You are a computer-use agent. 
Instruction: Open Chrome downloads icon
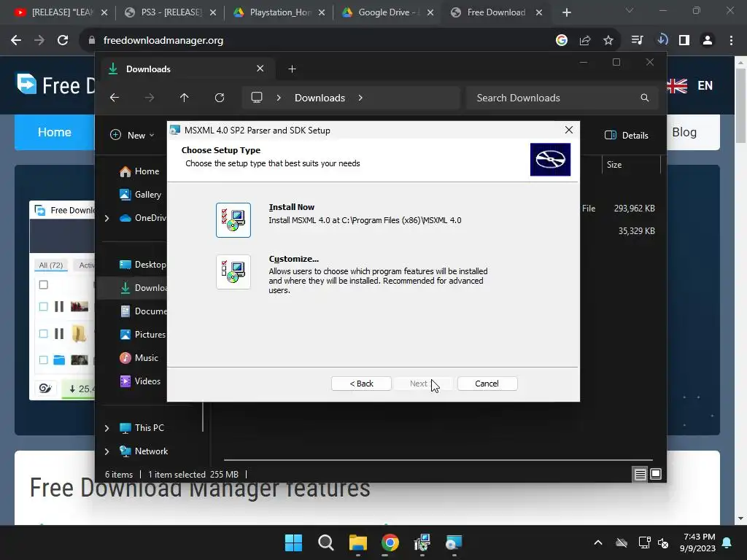661,41
